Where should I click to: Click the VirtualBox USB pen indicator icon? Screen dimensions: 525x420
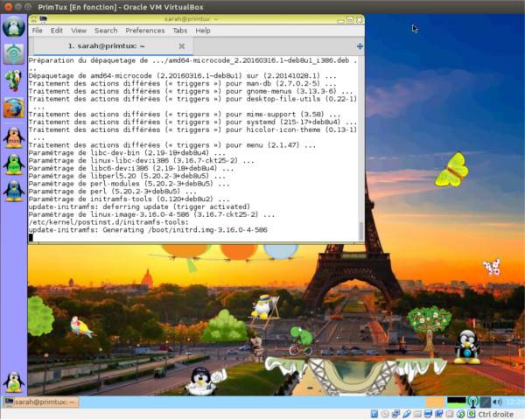pos(407,414)
